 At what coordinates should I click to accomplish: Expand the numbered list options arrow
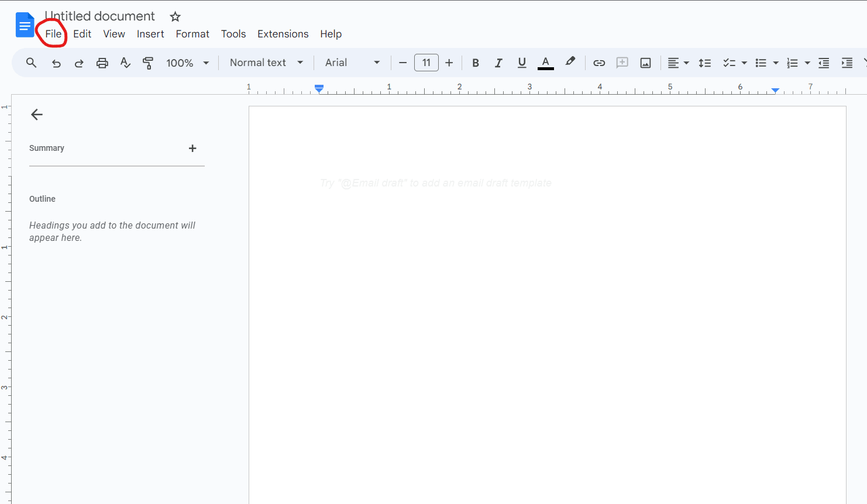(807, 63)
